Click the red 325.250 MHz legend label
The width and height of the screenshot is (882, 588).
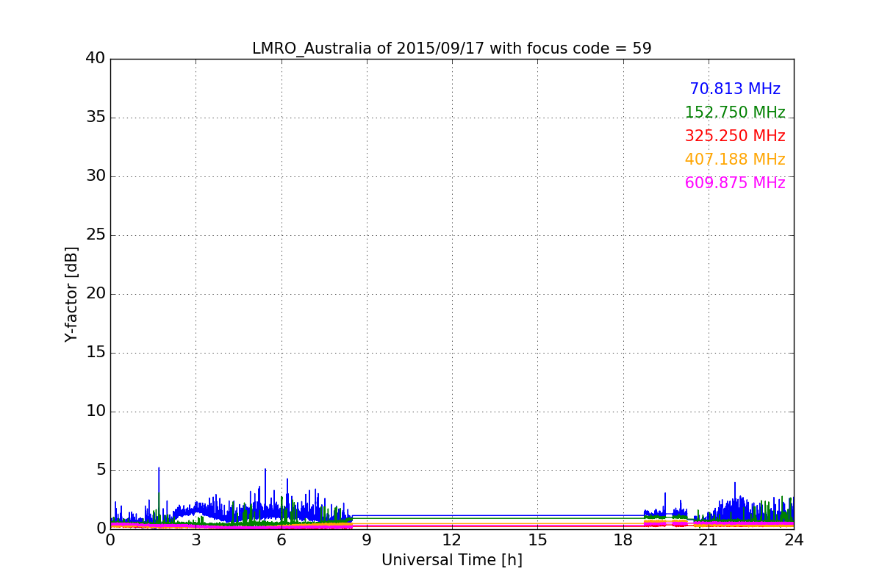(734, 136)
